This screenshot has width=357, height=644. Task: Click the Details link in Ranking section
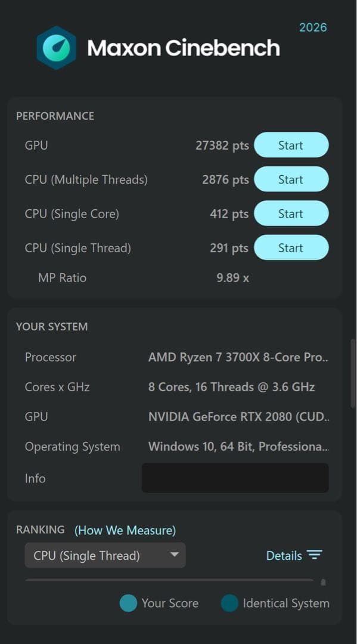[285, 555]
